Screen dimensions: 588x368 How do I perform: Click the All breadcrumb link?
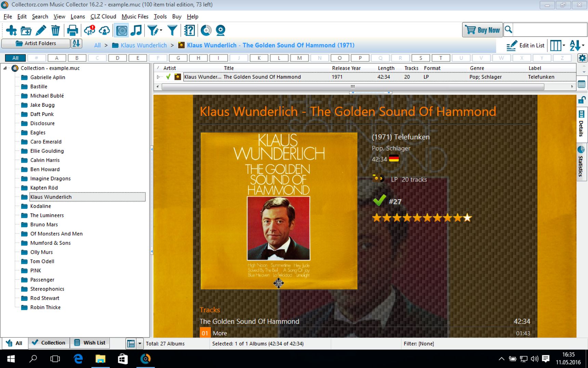click(x=97, y=45)
